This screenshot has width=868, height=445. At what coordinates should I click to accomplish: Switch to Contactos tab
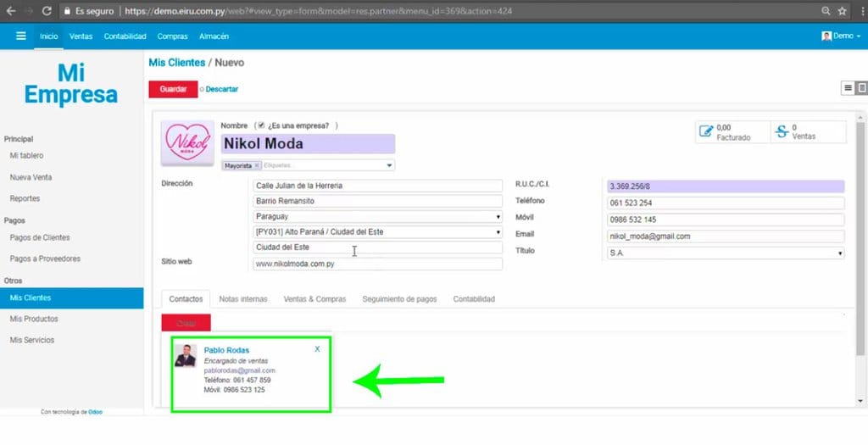click(186, 299)
